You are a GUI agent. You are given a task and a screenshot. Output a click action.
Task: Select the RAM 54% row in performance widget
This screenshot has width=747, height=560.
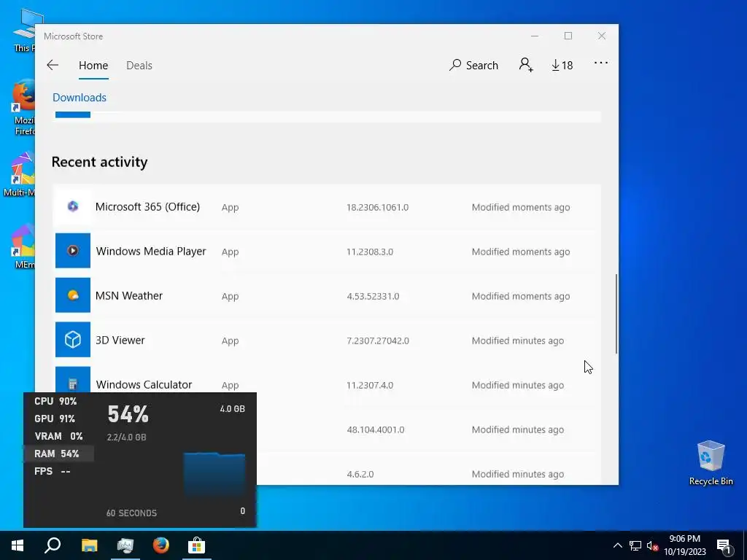point(57,454)
